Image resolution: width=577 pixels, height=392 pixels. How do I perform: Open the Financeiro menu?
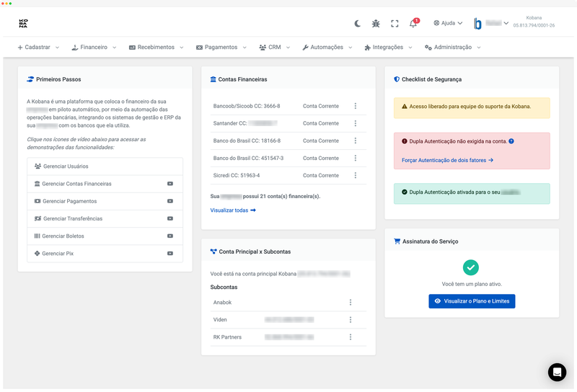point(94,47)
